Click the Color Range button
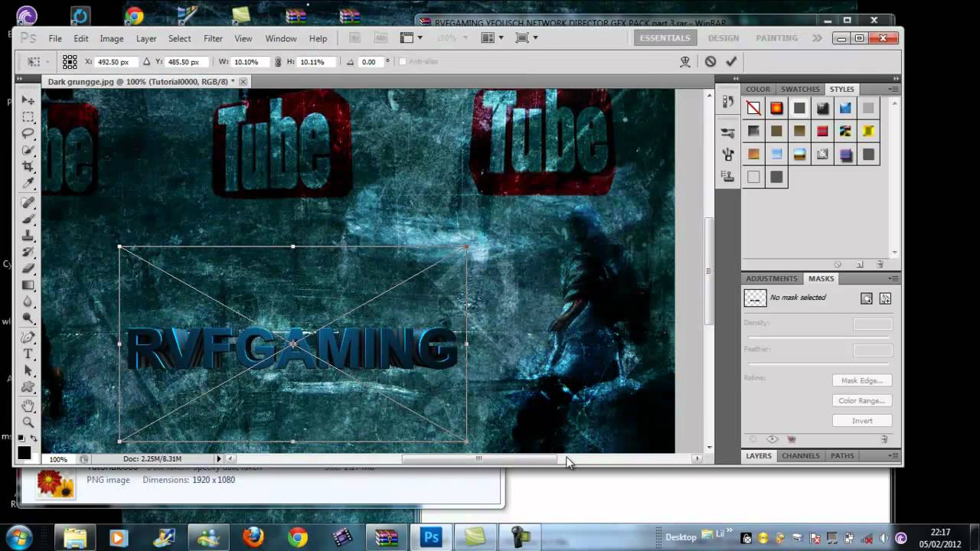Screen dimensions: 980x551 (x=862, y=400)
